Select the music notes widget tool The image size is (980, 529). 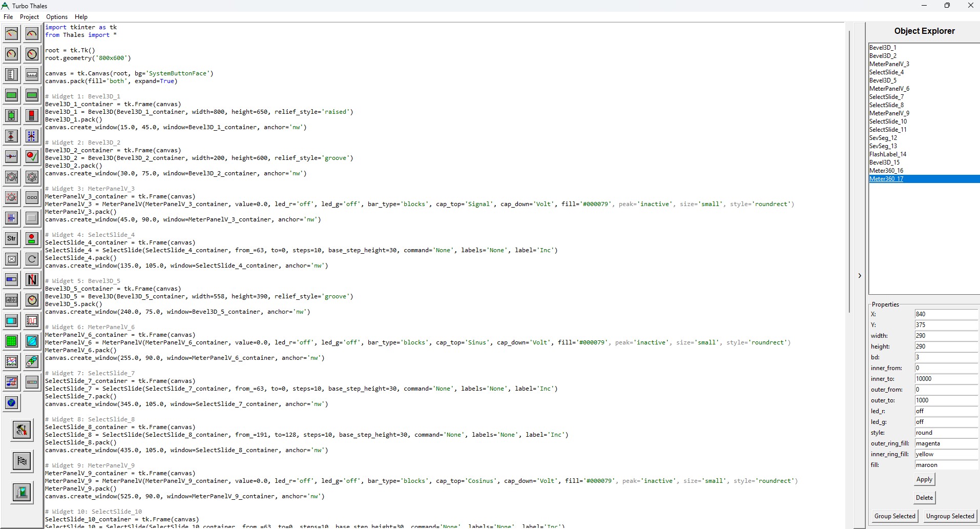coord(11,382)
